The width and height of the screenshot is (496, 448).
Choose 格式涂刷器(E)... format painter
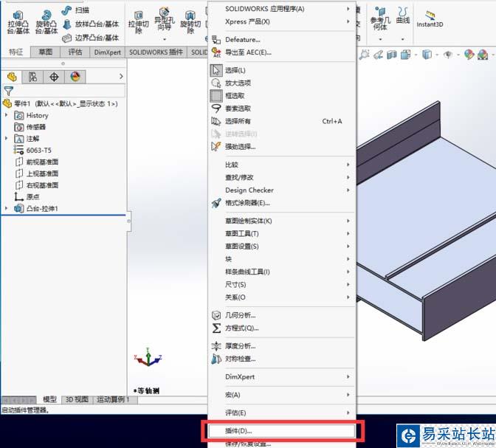tap(282, 203)
